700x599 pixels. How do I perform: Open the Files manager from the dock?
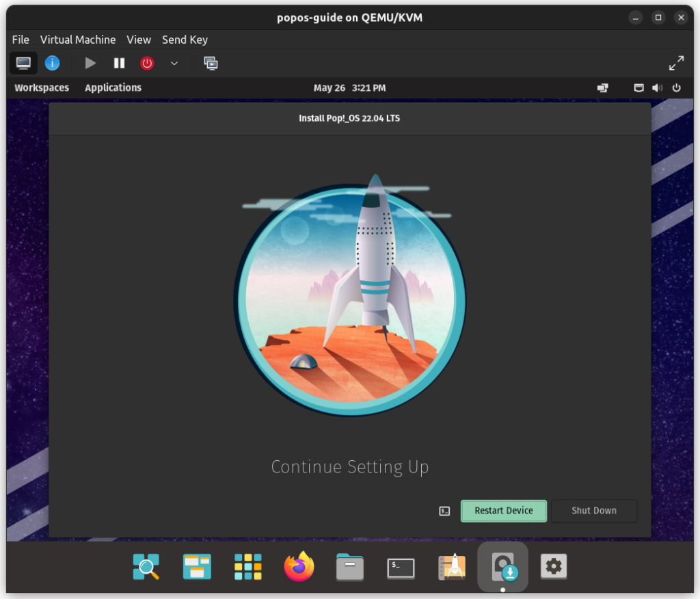pos(349,566)
